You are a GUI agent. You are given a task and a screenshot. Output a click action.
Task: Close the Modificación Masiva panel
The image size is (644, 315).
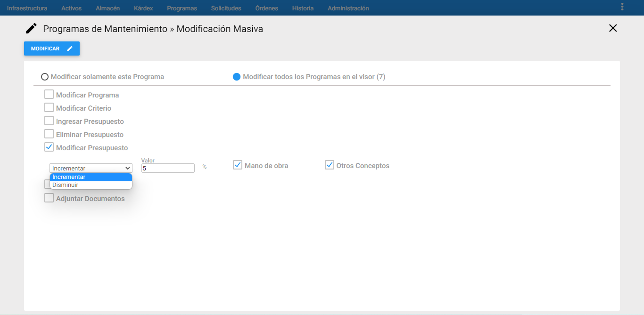pyautogui.click(x=613, y=28)
